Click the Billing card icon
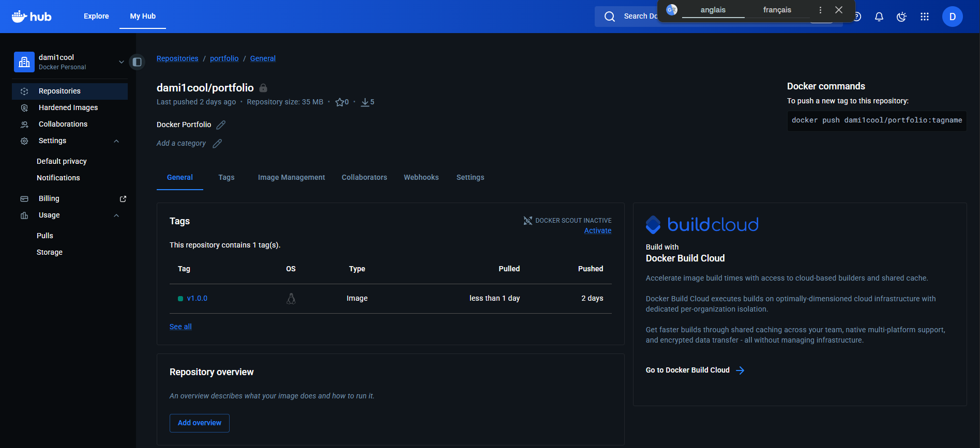 [x=24, y=199]
